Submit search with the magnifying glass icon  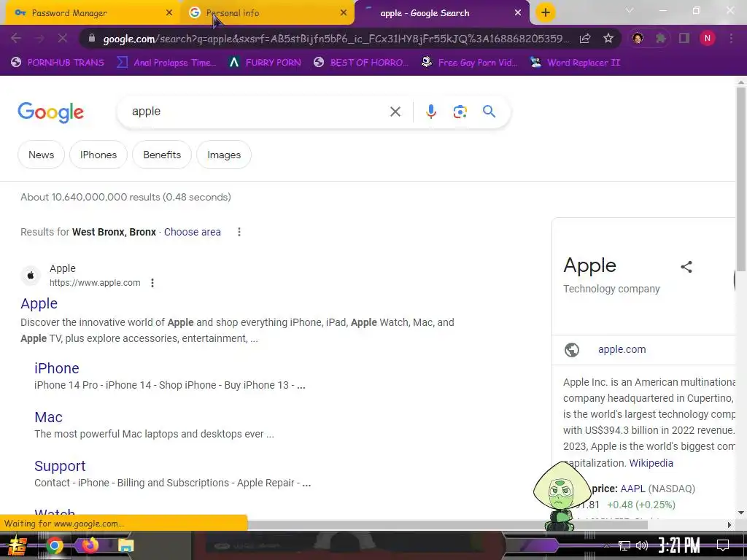pyautogui.click(x=489, y=112)
